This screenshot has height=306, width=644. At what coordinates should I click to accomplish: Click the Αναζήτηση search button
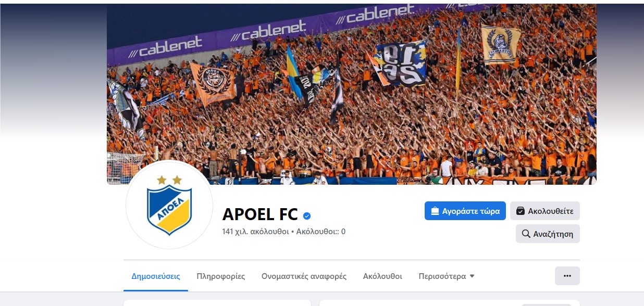548,234
